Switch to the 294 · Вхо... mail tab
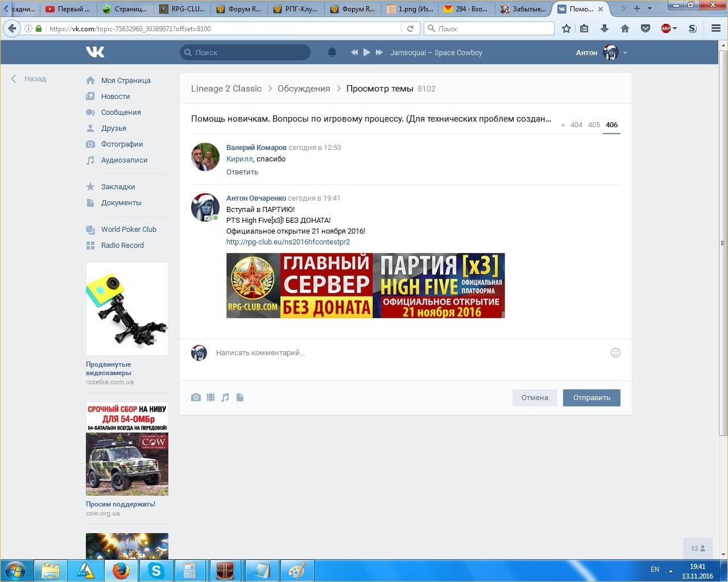The image size is (728, 582). 467,9
